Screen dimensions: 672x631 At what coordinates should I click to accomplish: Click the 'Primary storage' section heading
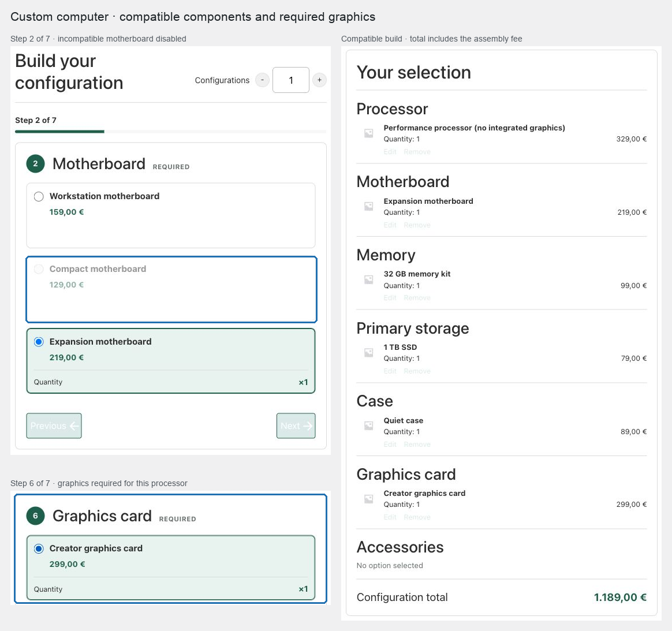(x=413, y=328)
